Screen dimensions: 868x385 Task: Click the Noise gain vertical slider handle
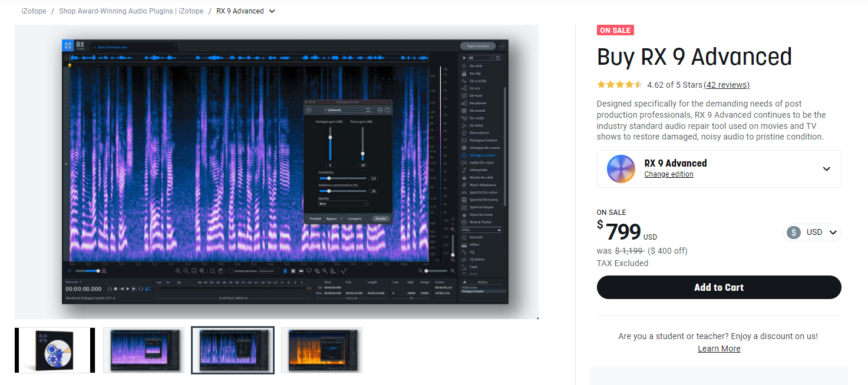pos(362,154)
